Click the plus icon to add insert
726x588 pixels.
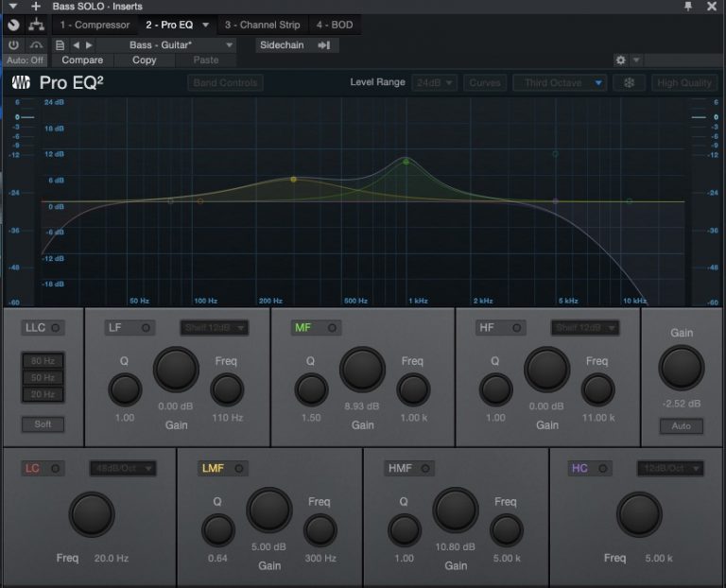click(36, 6)
